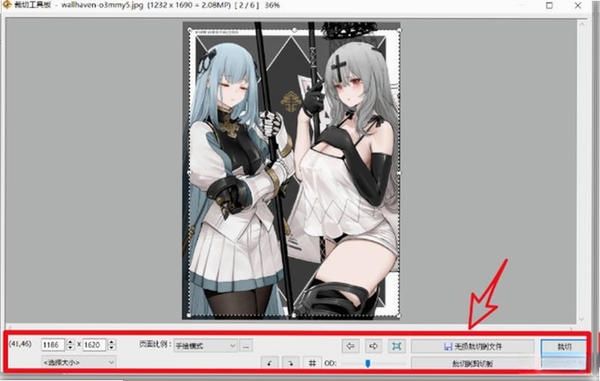Go to next image with right arrow
The image size is (600, 381).
click(x=373, y=346)
